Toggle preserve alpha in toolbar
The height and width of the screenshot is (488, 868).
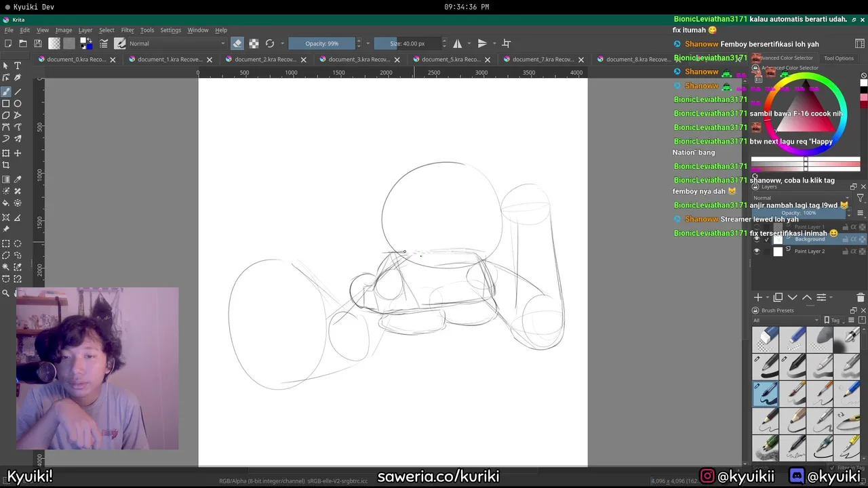(254, 43)
